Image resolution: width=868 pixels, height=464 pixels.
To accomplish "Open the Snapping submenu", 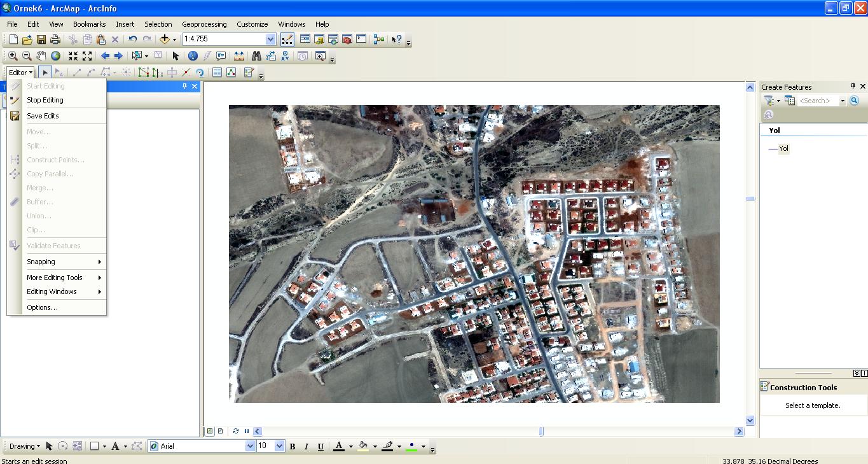I will pyautogui.click(x=57, y=262).
